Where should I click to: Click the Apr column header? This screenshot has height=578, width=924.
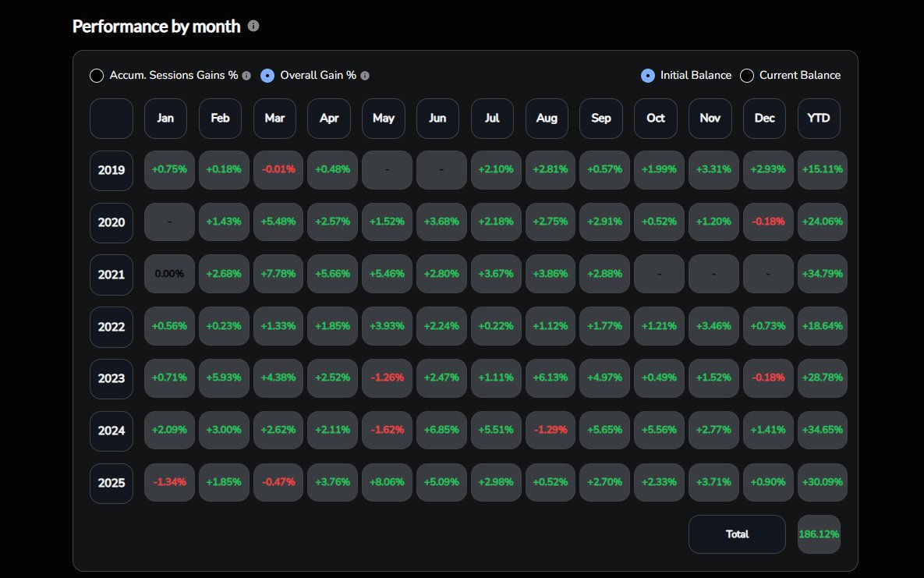click(329, 119)
